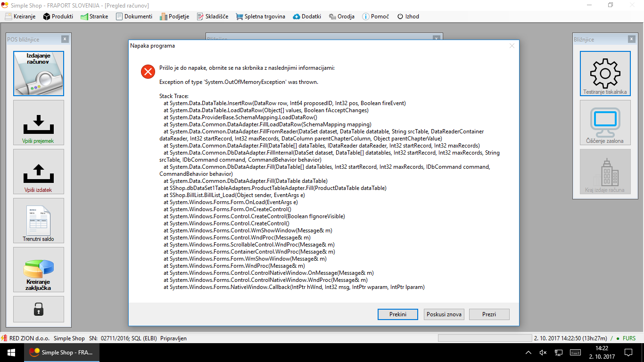Open the Spletna trgovina menu
This screenshot has height=362, width=644.
pos(260,16)
